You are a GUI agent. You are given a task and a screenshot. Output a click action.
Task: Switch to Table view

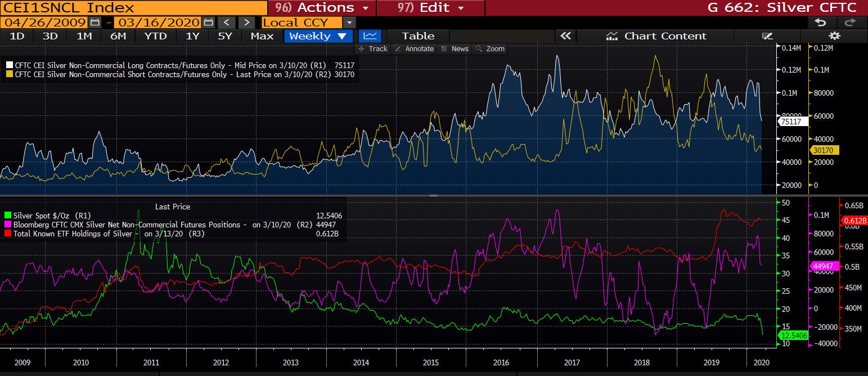click(417, 36)
